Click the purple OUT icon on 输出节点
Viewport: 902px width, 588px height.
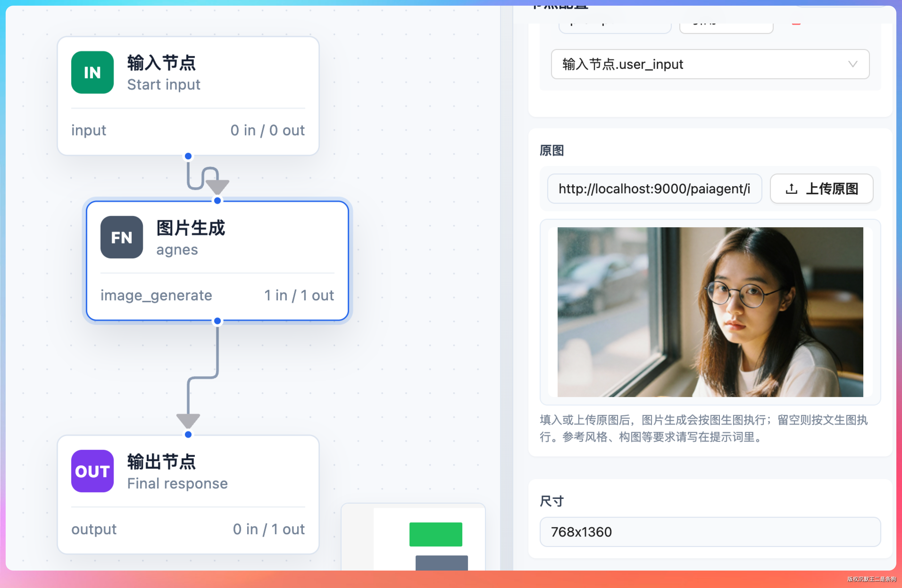coord(92,471)
